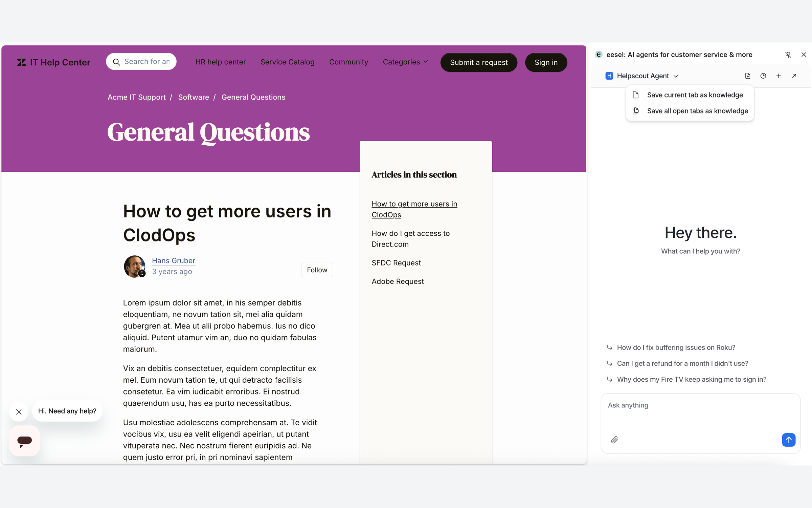Image resolution: width=812 pixels, height=508 pixels.
Task: Click the 'Hi. Need any help?' bubble
Action: coord(67,411)
